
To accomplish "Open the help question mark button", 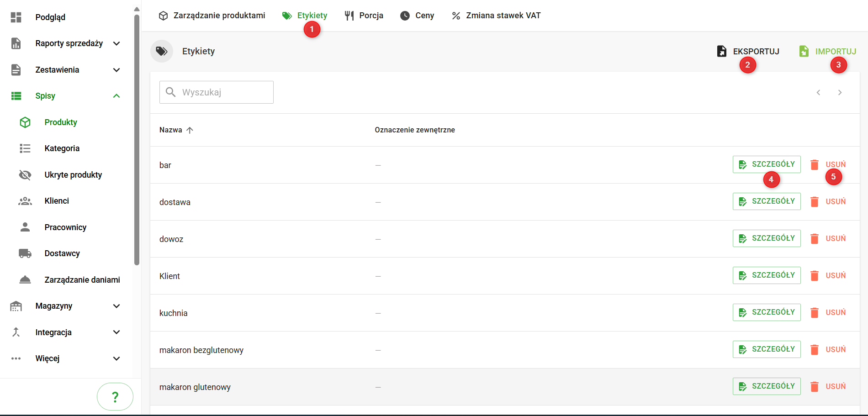I will point(115,396).
